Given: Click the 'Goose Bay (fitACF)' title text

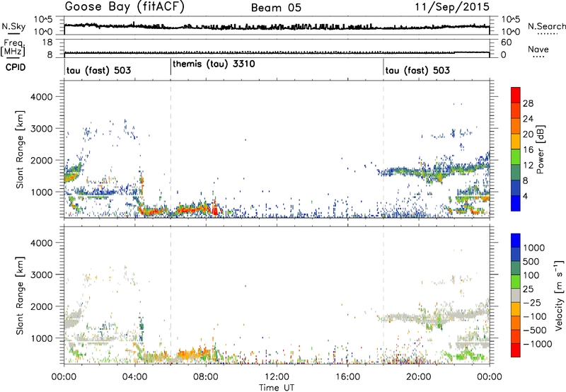Looking at the screenshot, I should pos(125,7).
